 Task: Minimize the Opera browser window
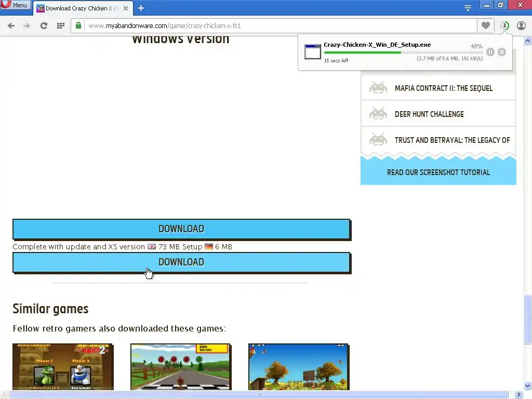tap(487, 5)
